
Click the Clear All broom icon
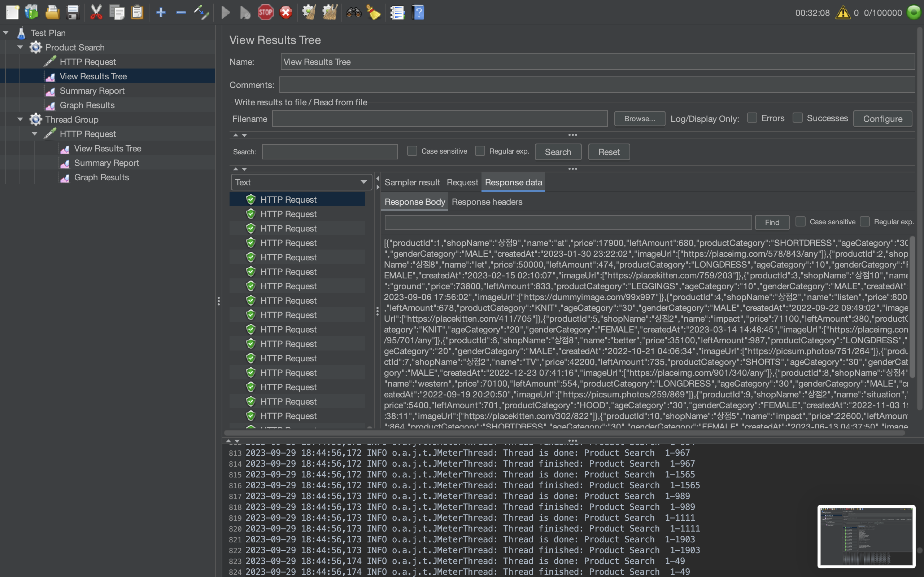pos(330,13)
